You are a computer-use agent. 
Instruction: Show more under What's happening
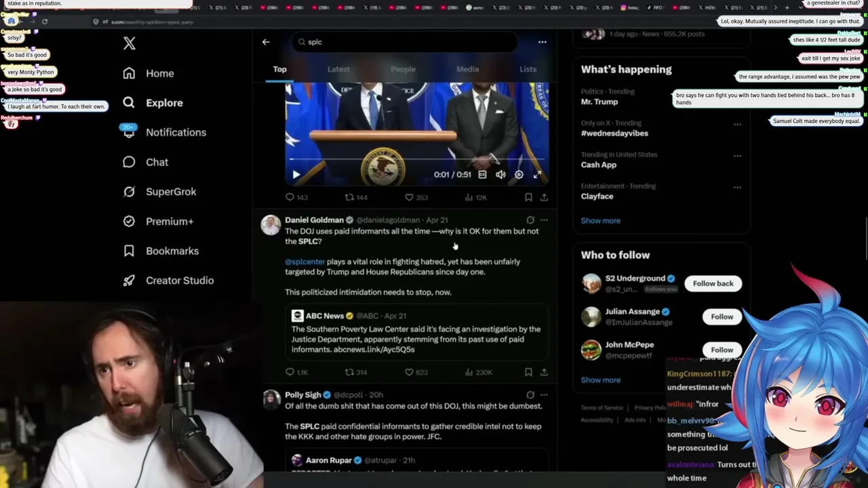tap(600, 221)
